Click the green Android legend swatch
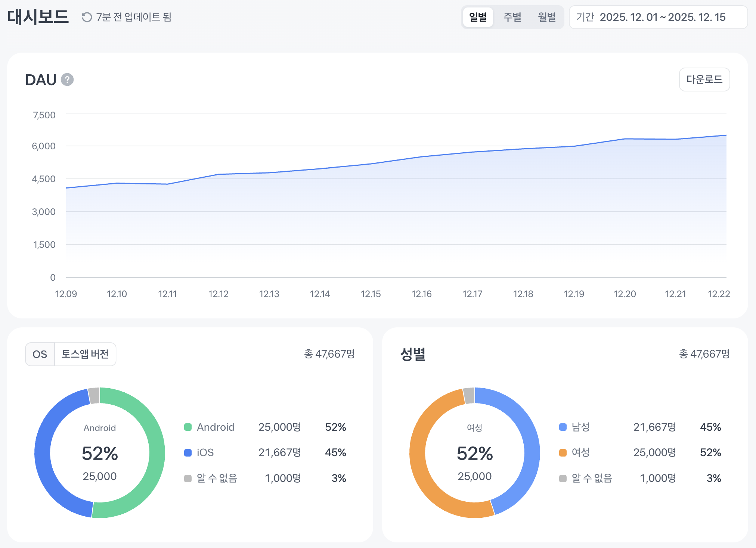Image resolution: width=756 pixels, height=548 pixels. point(188,427)
